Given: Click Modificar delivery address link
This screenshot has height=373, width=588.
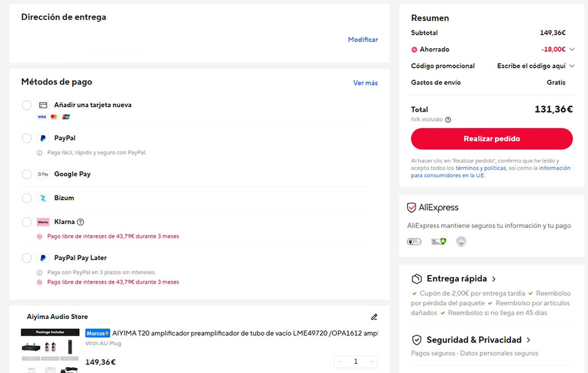Looking at the screenshot, I should click(x=363, y=40).
